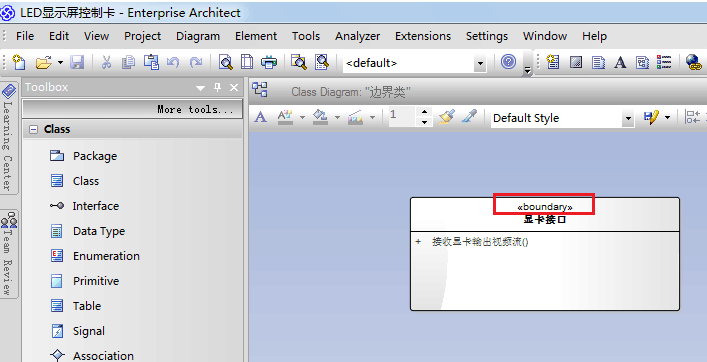The height and width of the screenshot is (362, 707).
Task: Open the line color dropdown arrow
Action: (x=372, y=118)
